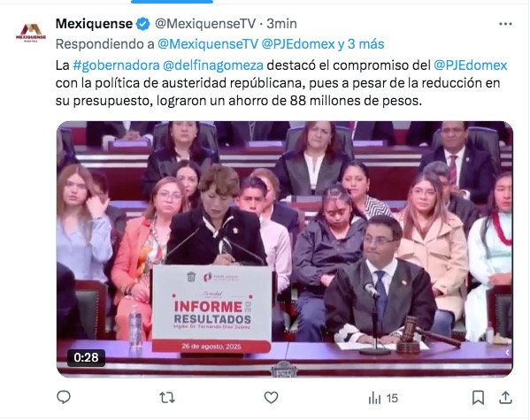Play the Informe de Resultados video
The width and height of the screenshot is (530, 420).
(285, 248)
